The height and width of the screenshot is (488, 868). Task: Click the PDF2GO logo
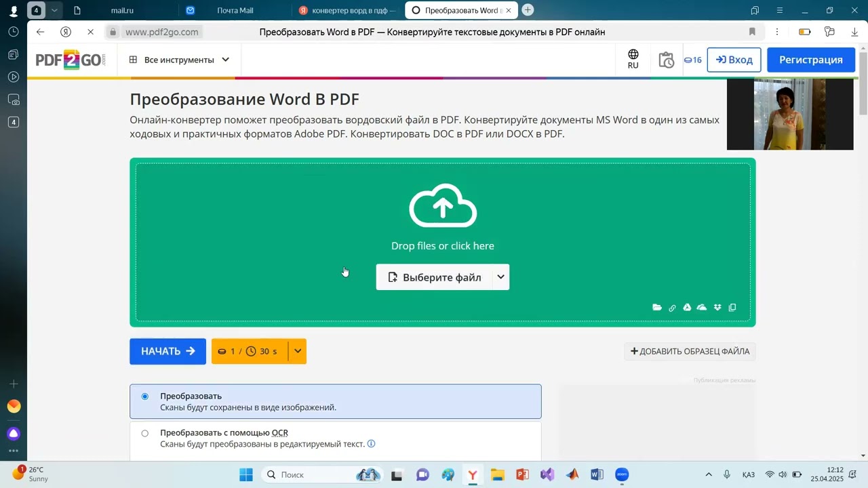[71, 60]
